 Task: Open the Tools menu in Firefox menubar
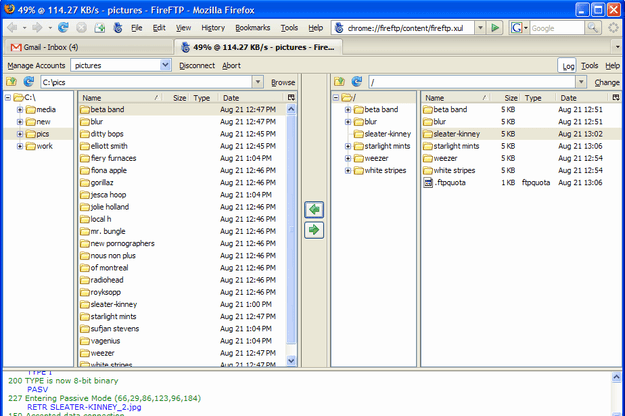point(289,28)
